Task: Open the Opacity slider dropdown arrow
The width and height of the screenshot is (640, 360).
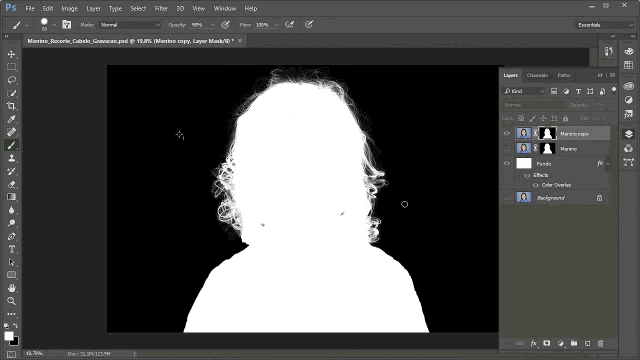Action: 212,25
